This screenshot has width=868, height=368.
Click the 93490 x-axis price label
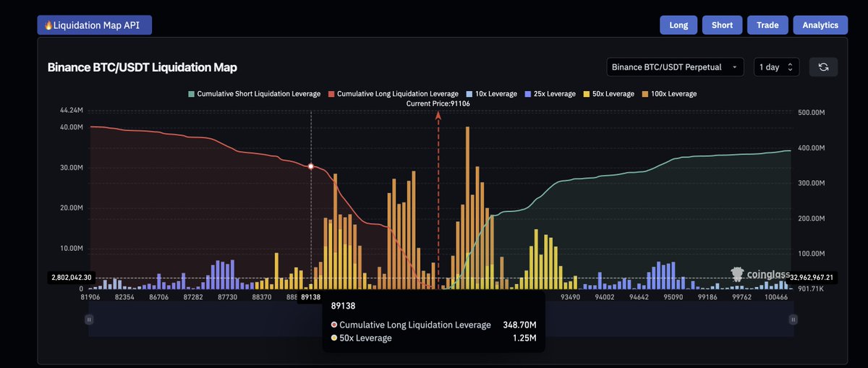click(x=570, y=297)
